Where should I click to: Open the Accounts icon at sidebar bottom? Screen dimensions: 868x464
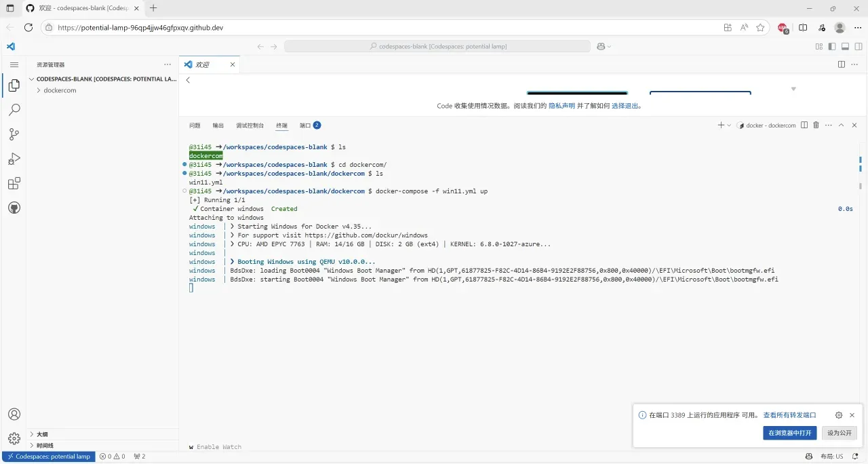click(x=14, y=414)
